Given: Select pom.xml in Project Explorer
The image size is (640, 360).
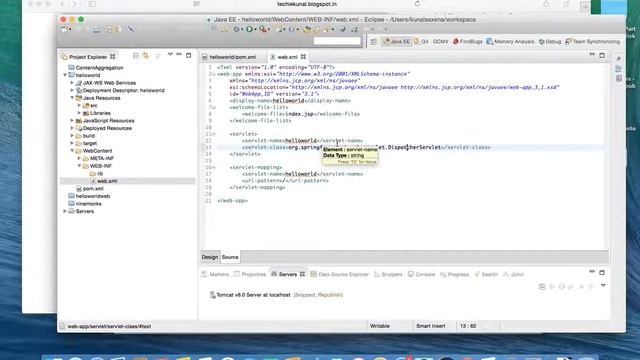Looking at the screenshot, I should click(x=93, y=189).
